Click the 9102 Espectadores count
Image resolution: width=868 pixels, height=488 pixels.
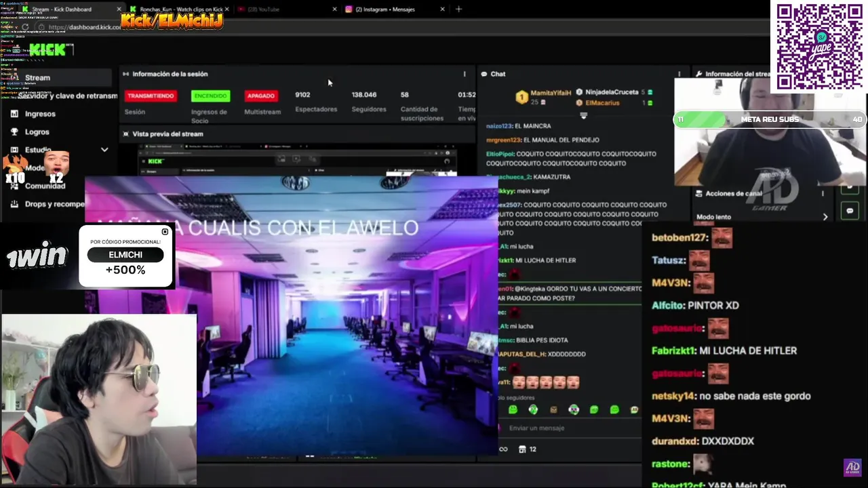point(302,95)
